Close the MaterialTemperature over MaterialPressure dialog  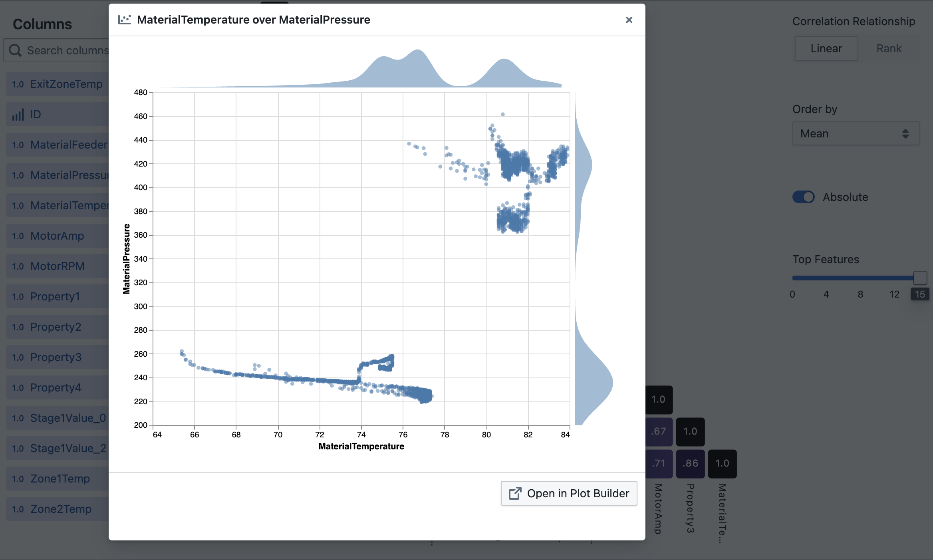pyautogui.click(x=629, y=20)
